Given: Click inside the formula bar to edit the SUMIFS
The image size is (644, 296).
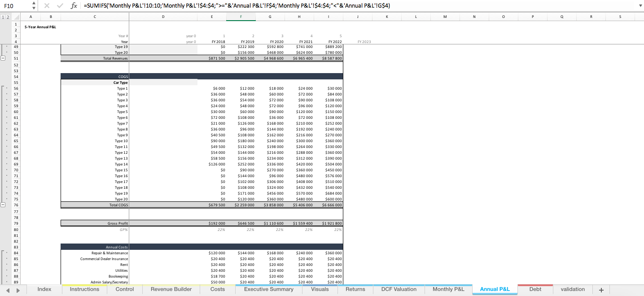Looking at the screenshot, I should [224, 5].
